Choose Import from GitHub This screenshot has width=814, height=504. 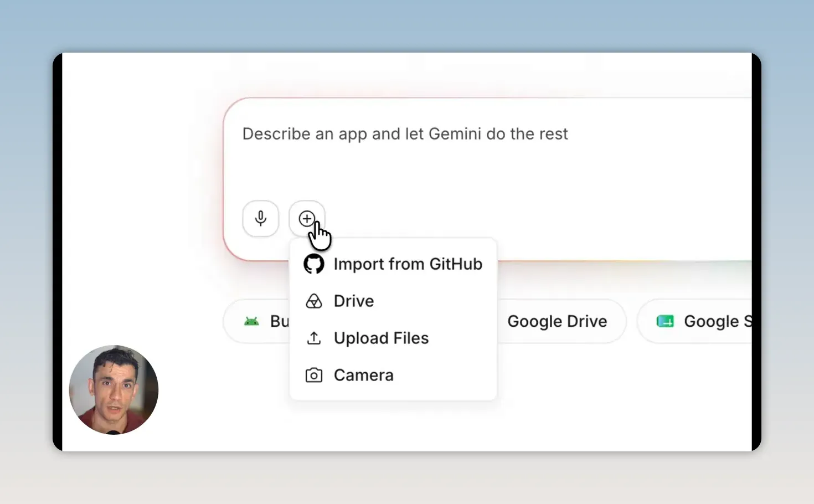(393, 264)
